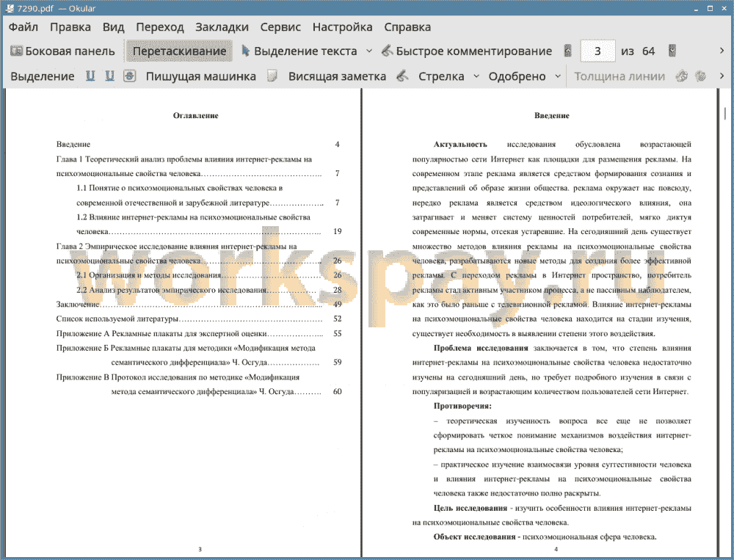
Task: Click the page number 60 in the contents
Action: tap(338, 391)
